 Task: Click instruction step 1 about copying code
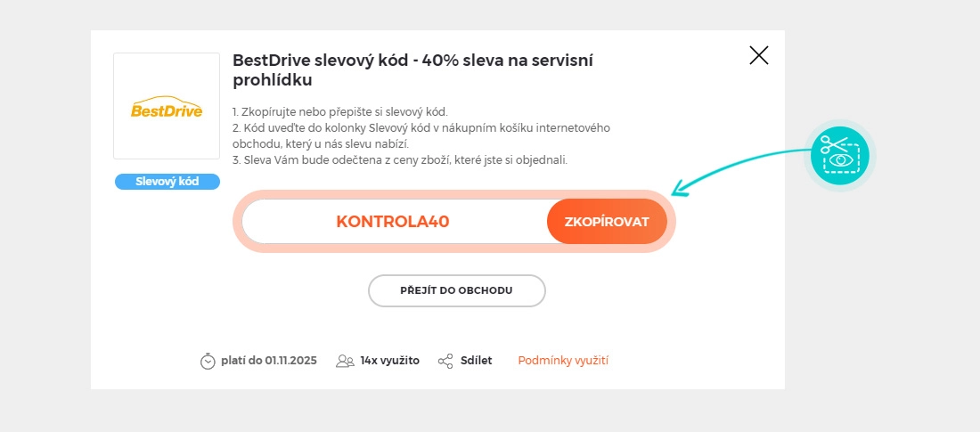point(339,111)
